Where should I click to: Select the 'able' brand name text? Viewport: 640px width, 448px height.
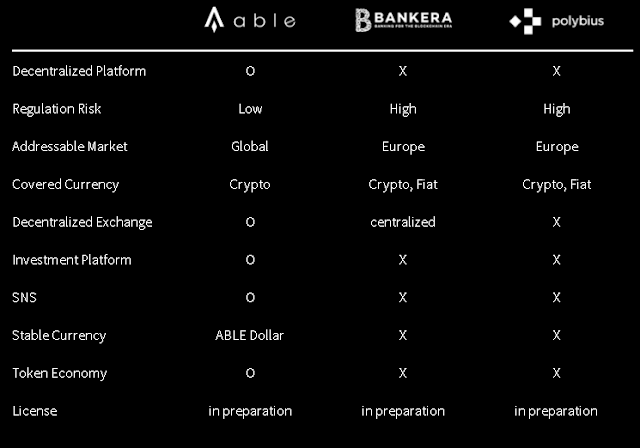(x=264, y=21)
